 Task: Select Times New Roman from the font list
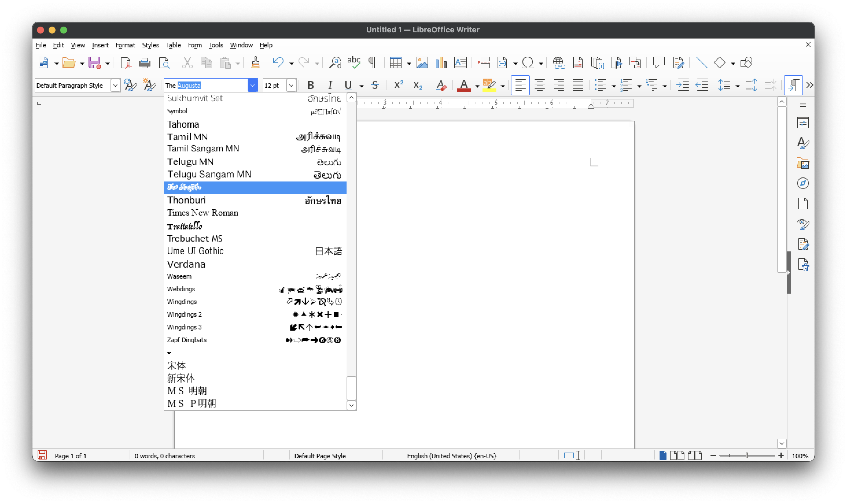coord(203,213)
